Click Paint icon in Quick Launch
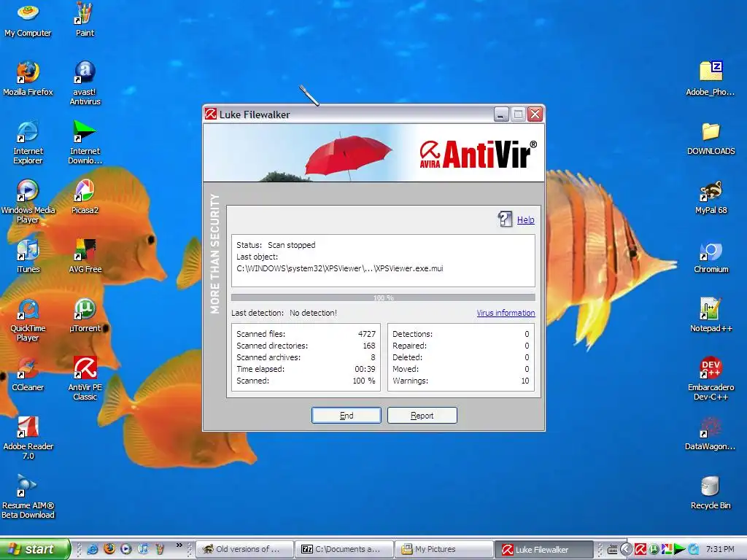747x560 pixels. [x=160, y=549]
